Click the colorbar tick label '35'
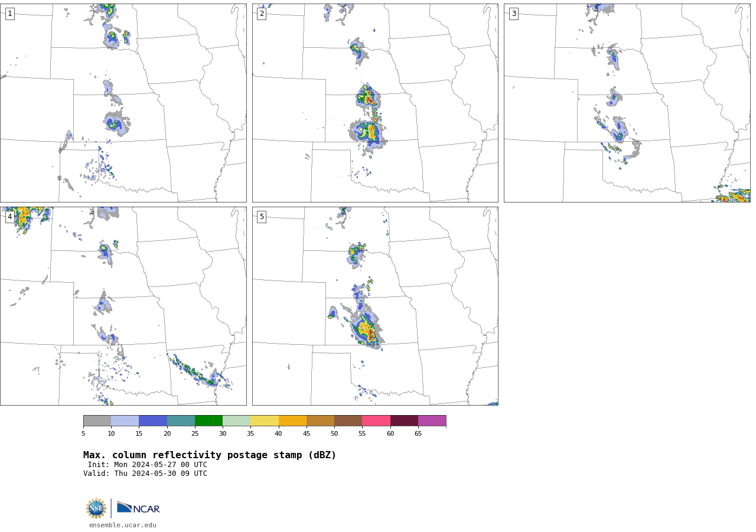The height and width of the screenshot is (532, 756). pyautogui.click(x=250, y=434)
